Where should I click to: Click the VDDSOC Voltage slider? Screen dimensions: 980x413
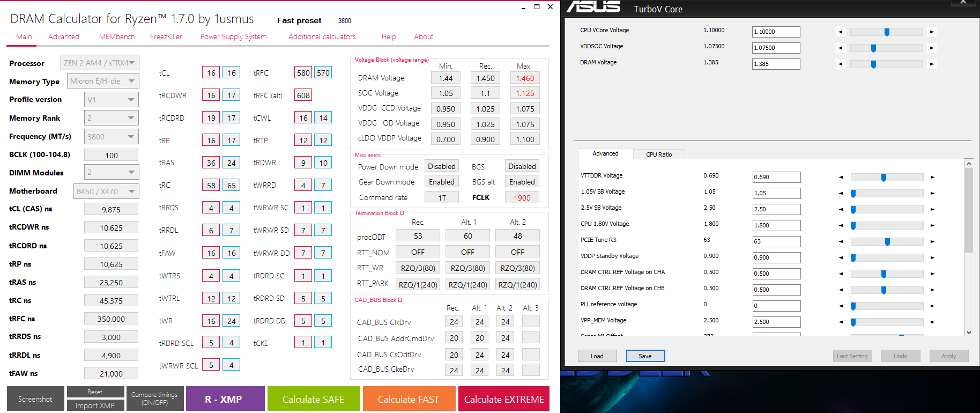click(887, 48)
